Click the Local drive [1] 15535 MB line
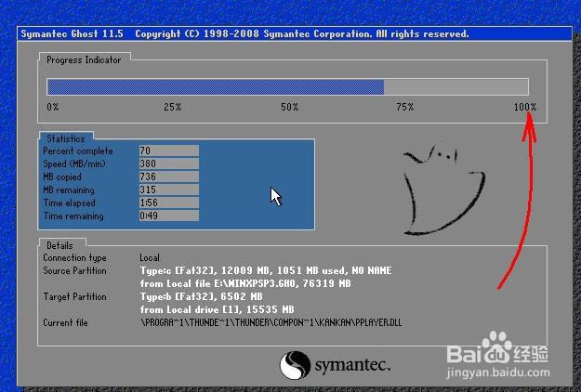This screenshot has width=581, height=392. click(x=218, y=309)
